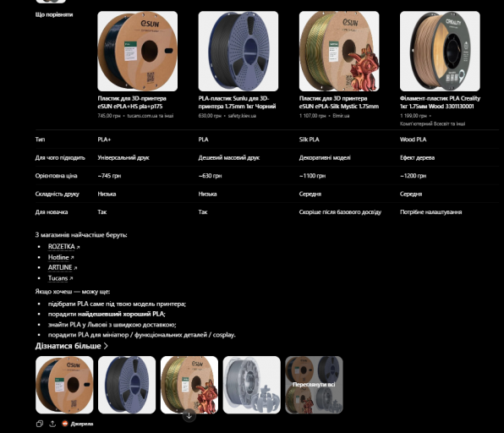
Task: Click the ~1100 грн price cell
Action: click(x=312, y=176)
